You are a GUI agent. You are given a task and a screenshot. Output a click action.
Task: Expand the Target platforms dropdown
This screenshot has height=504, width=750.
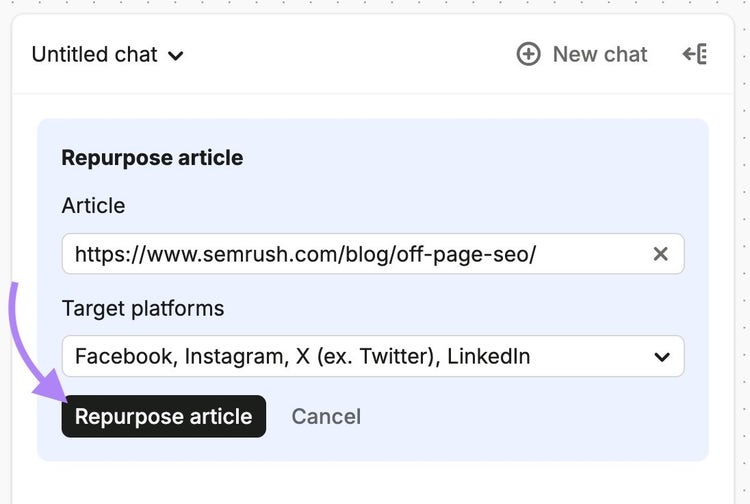pos(373,356)
